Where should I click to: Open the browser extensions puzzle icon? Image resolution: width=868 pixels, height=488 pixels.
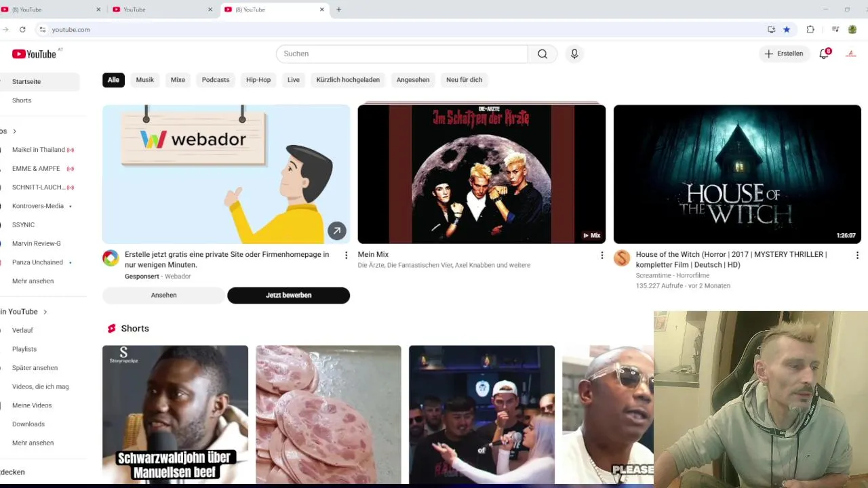click(810, 30)
